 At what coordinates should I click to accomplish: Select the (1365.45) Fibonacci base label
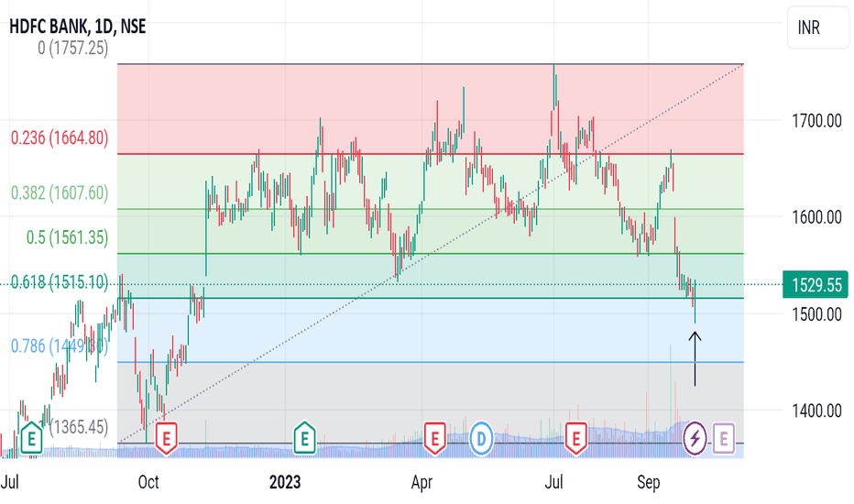(79, 427)
